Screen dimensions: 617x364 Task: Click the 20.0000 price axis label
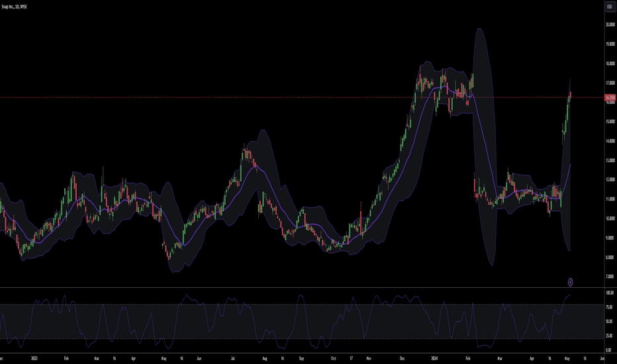tap(610, 24)
